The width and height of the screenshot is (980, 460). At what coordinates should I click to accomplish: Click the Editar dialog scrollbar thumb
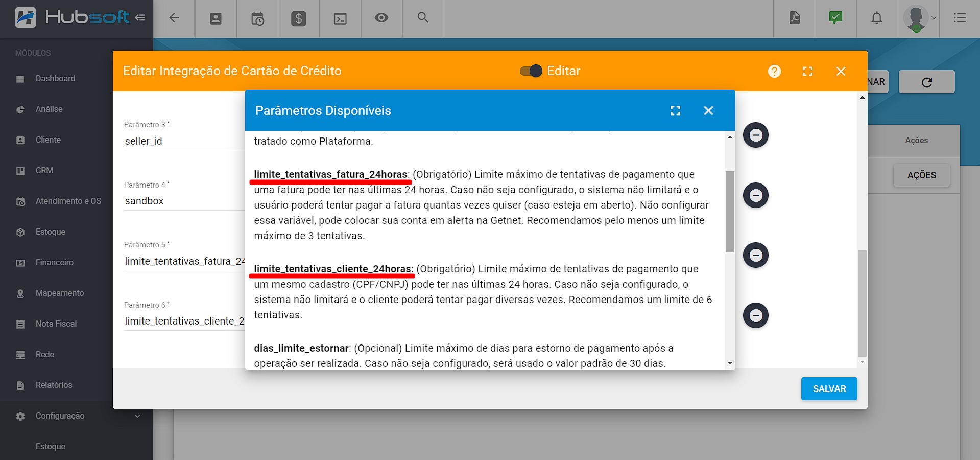coord(862,304)
